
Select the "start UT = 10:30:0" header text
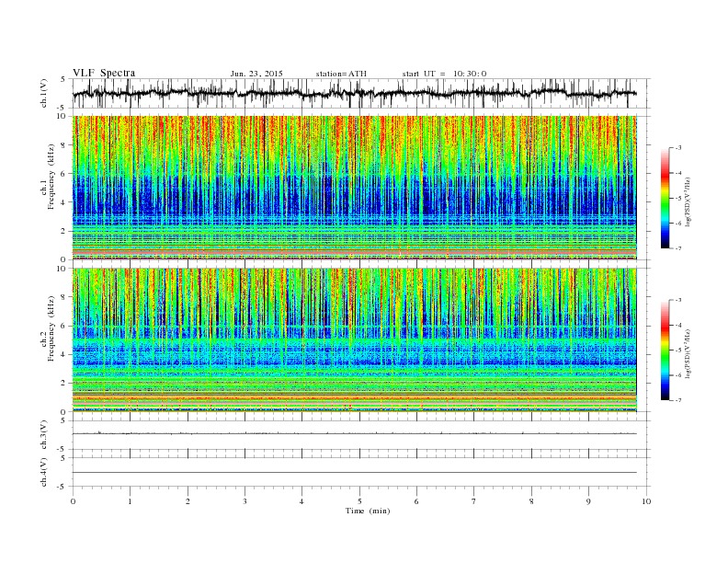(444, 74)
